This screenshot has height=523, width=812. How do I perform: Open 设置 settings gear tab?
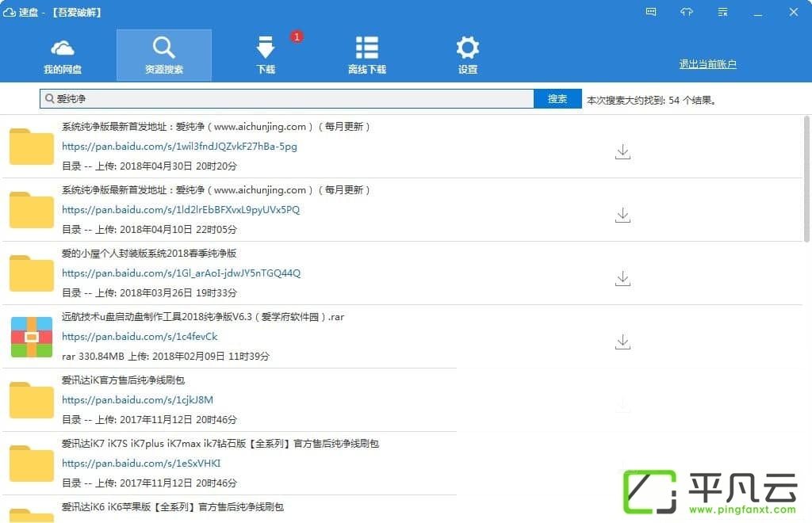click(468, 55)
